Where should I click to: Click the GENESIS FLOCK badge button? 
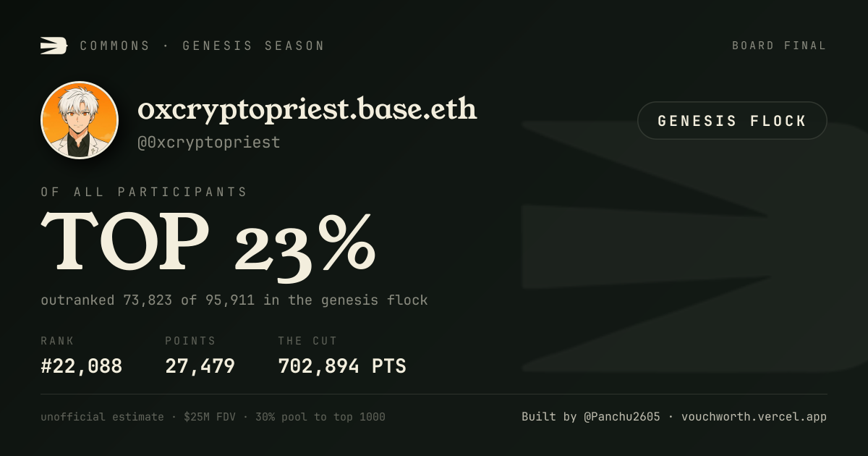[x=732, y=121]
